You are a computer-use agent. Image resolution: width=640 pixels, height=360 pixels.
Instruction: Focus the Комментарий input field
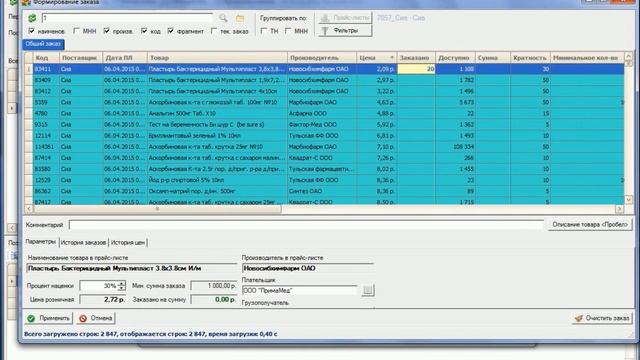tap(306, 225)
